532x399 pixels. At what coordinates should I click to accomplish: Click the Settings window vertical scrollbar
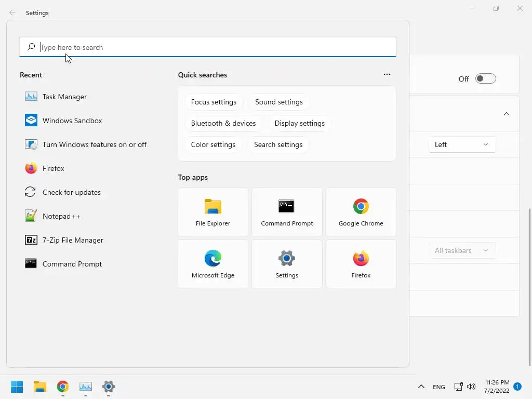point(529,287)
